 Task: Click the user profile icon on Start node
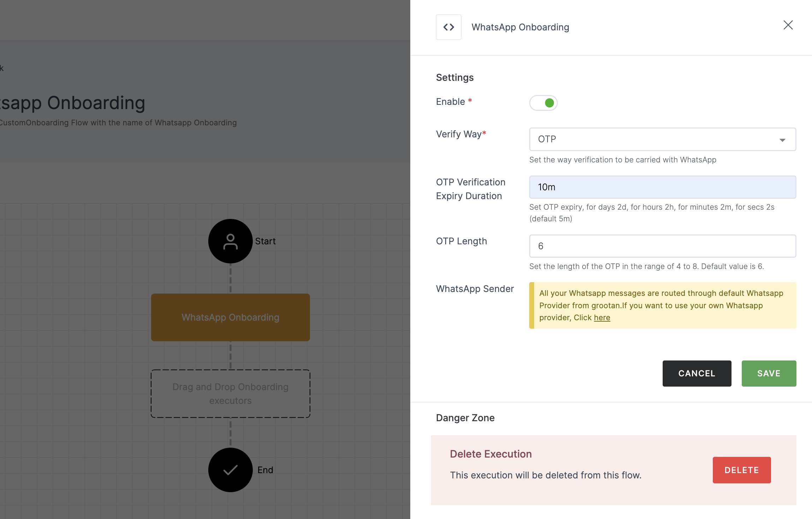coord(230,241)
